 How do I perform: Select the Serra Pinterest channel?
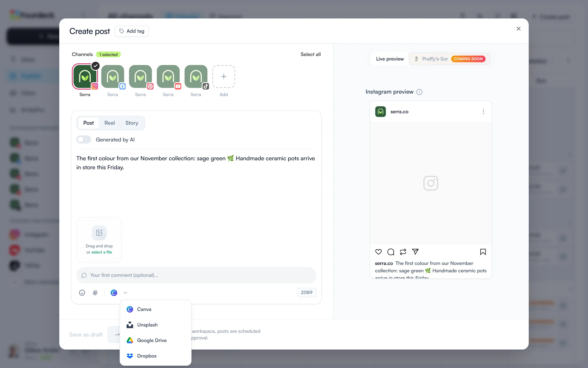[140, 76]
